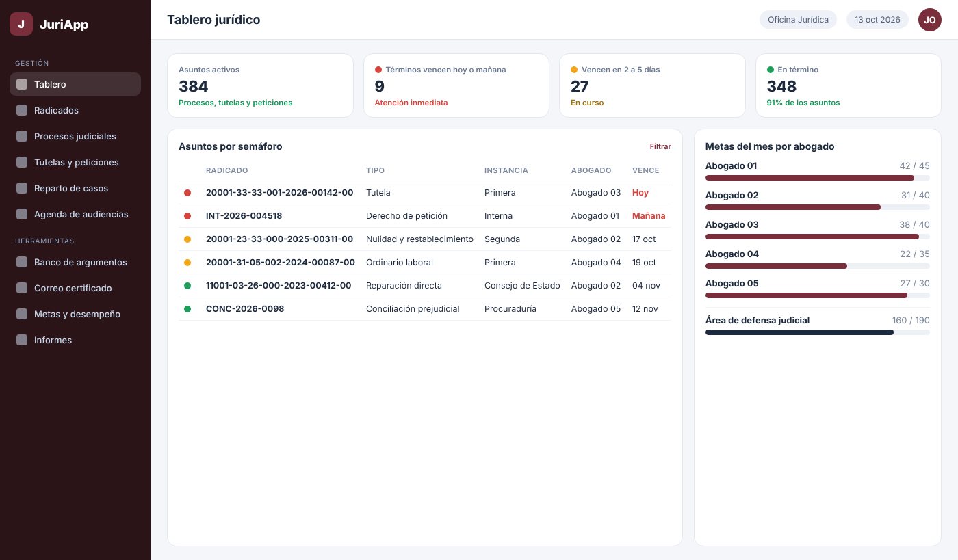Click the 38 / 40 goal value
The width and height of the screenshot is (958, 560).
point(915,225)
